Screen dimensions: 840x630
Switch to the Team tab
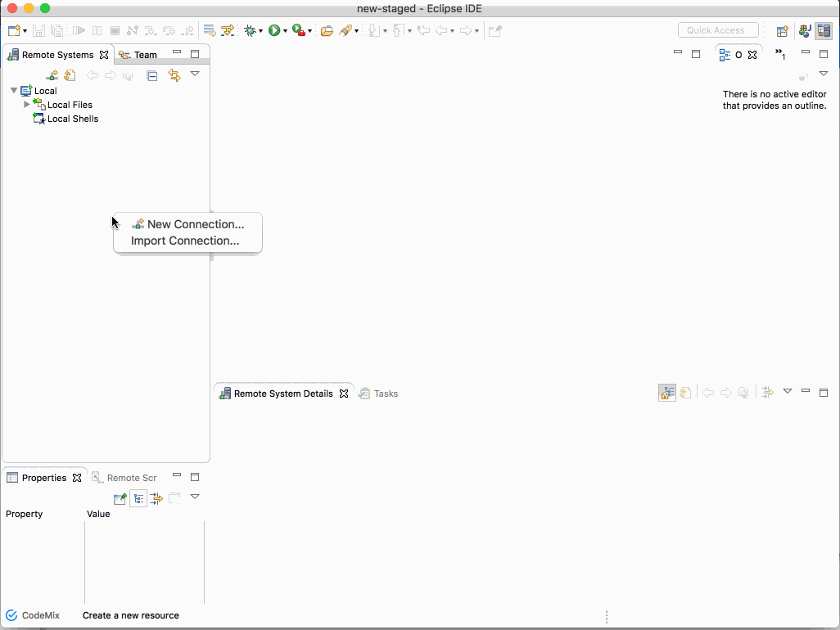[138, 55]
